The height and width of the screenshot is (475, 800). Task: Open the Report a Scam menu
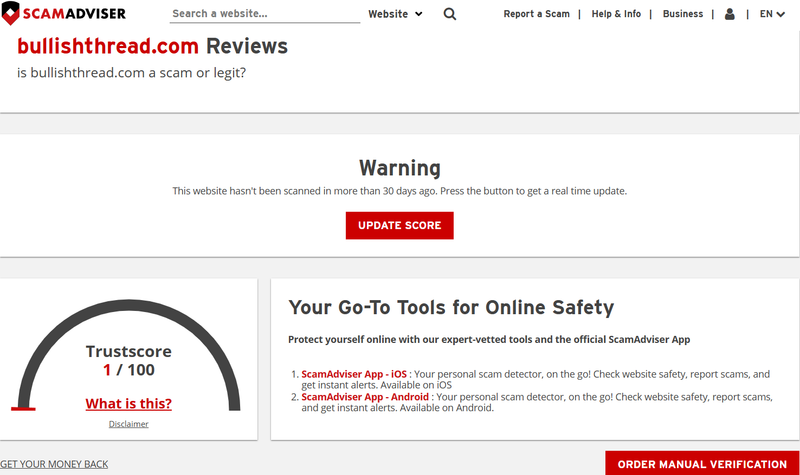[x=536, y=14]
